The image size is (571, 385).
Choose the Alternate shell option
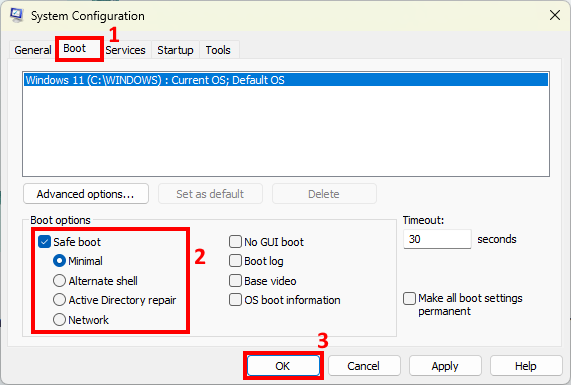[59, 281]
